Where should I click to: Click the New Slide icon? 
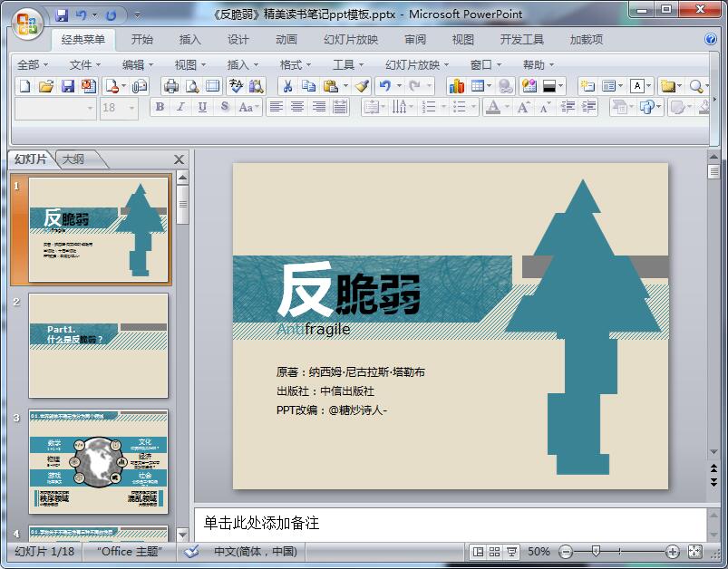tap(587, 86)
